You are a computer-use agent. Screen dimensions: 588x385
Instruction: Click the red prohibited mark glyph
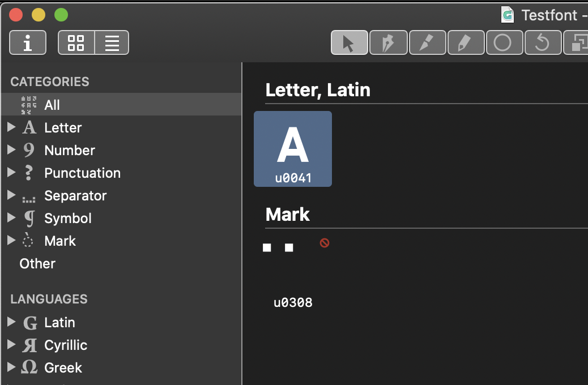tap(324, 243)
